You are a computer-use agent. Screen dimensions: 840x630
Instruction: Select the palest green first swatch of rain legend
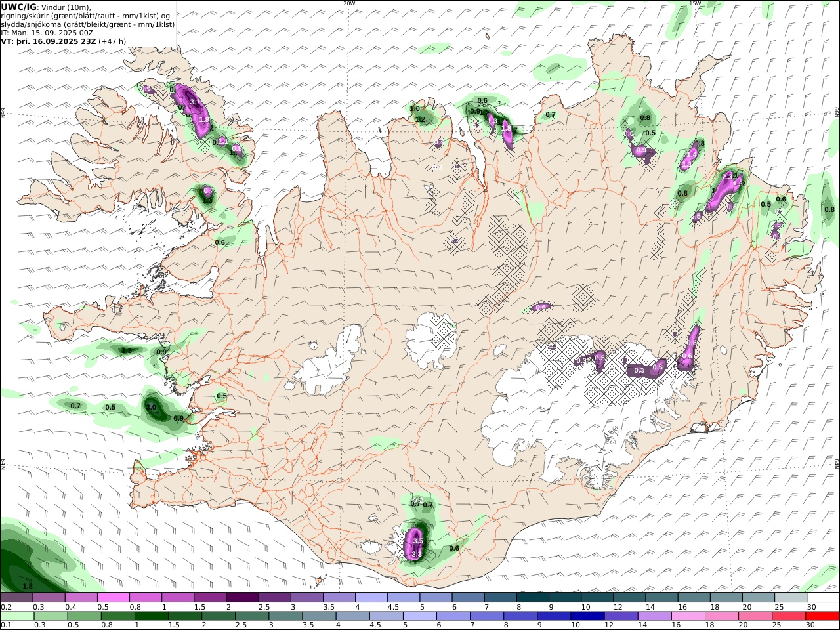click(x=17, y=616)
